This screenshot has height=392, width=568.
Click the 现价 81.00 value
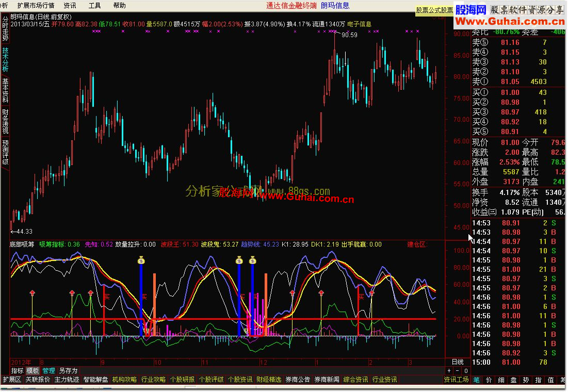click(x=510, y=142)
